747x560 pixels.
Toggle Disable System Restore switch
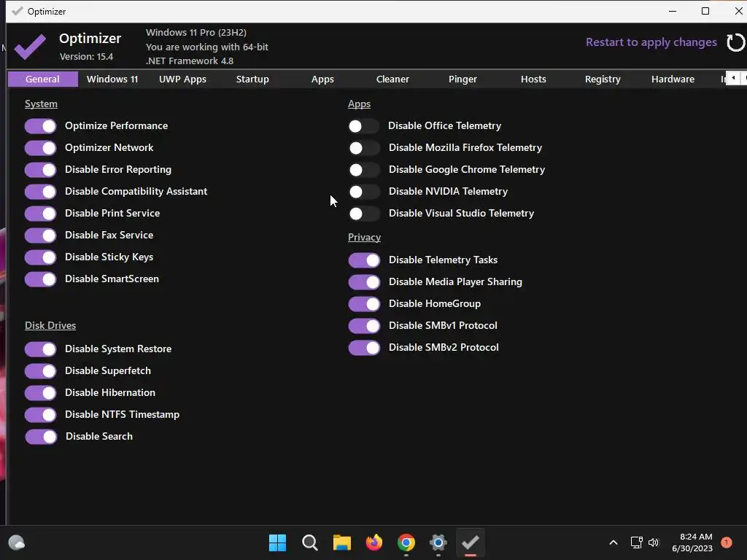click(x=41, y=349)
